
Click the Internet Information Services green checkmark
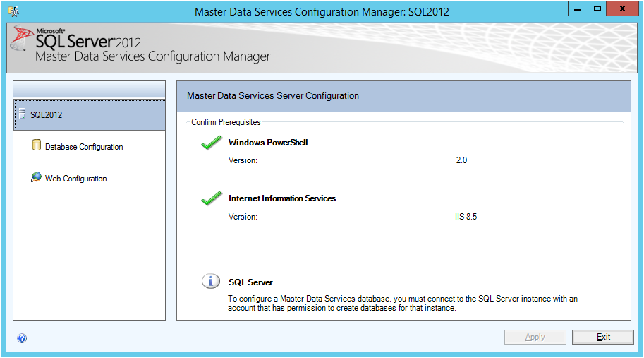[x=212, y=198]
